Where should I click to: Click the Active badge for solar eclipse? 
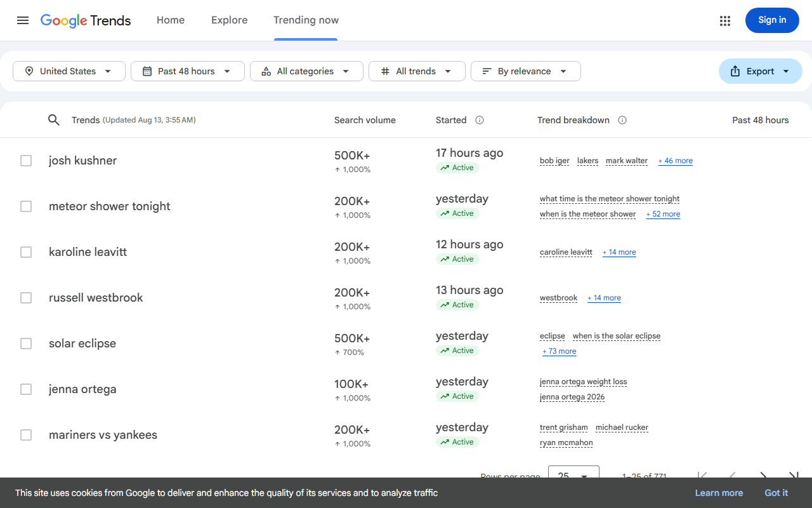[x=457, y=351]
